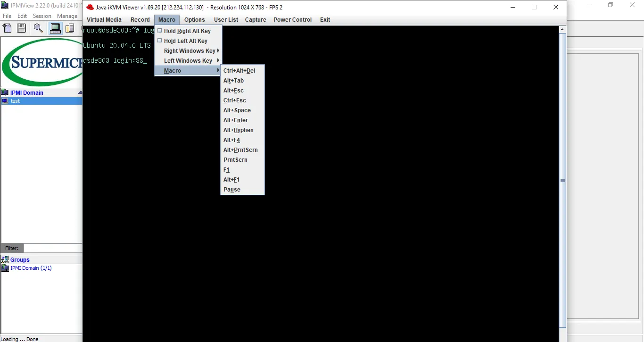Click the scroll up arrow of viewer
The width and height of the screenshot is (644, 342).
562,30
